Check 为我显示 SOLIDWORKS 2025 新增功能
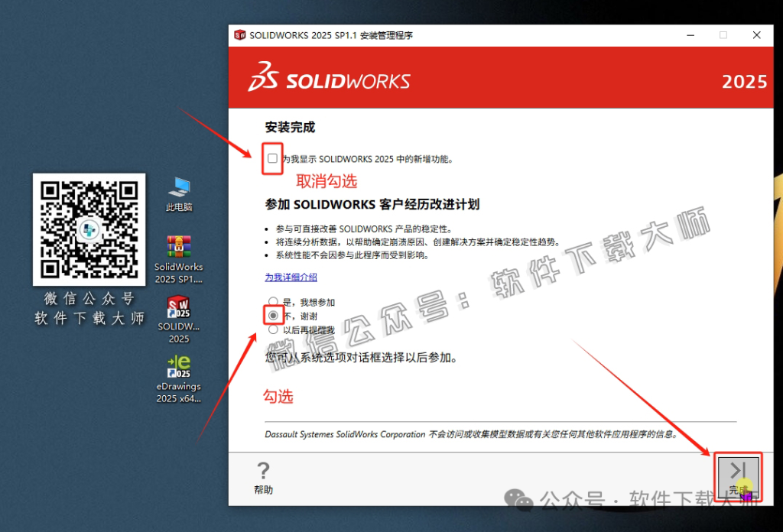 pyautogui.click(x=272, y=158)
